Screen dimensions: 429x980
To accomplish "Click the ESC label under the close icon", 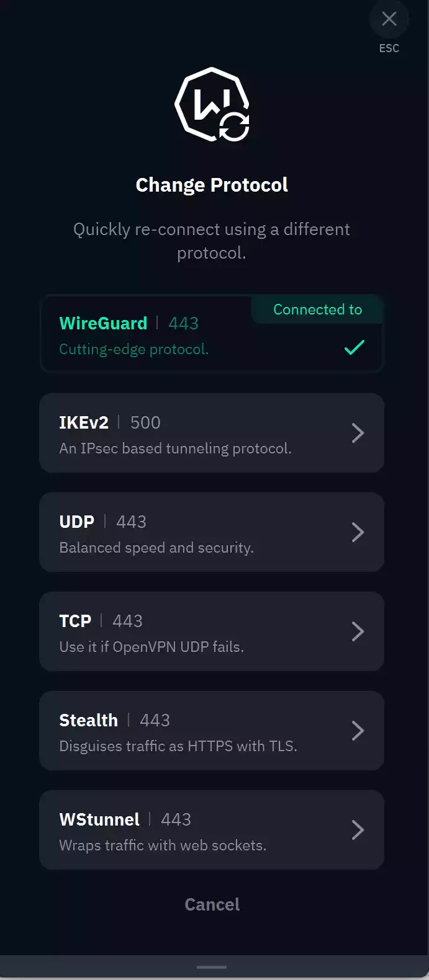I will coord(389,48).
